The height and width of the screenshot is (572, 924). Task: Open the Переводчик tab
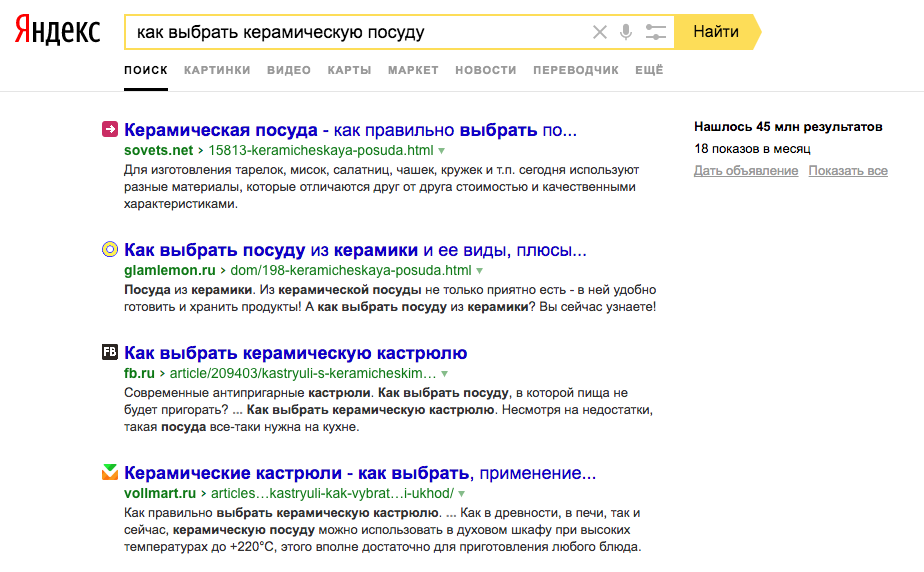click(576, 70)
